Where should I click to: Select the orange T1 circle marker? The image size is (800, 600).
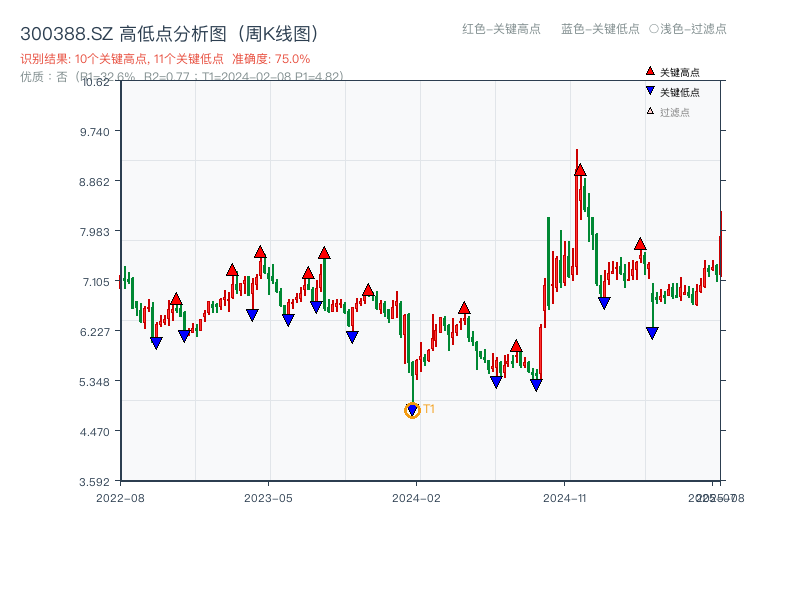coord(412,410)
